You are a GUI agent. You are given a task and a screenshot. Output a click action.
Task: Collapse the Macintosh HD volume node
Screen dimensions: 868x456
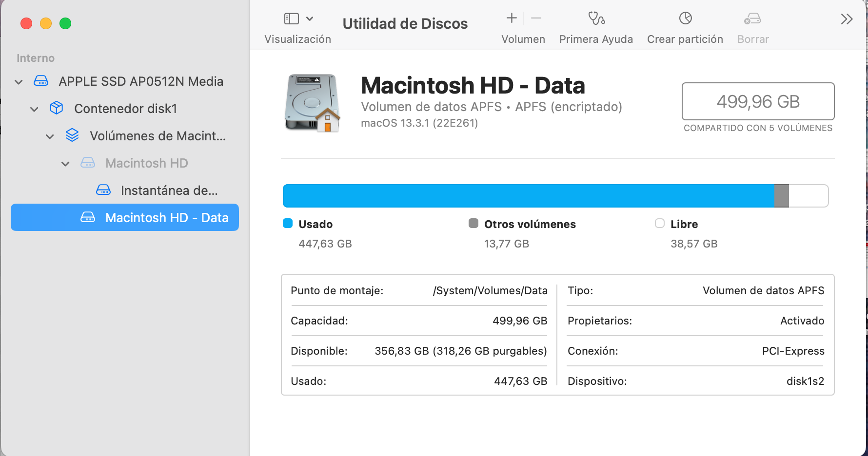tap(65, 164)
